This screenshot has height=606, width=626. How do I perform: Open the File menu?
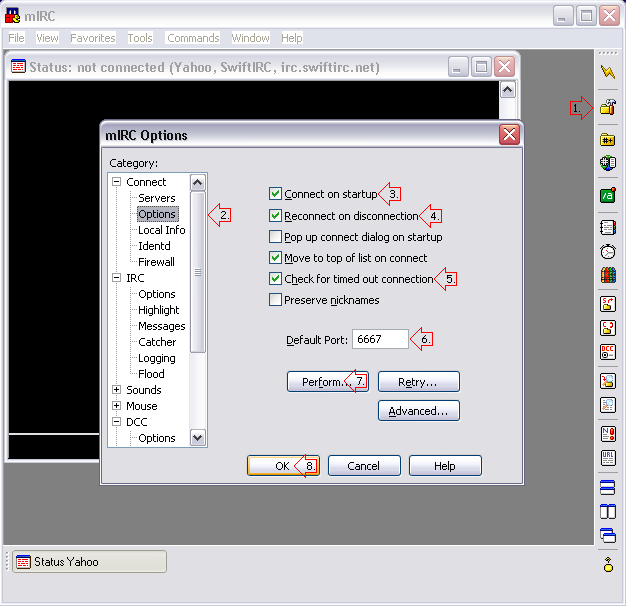coord(16,38)
